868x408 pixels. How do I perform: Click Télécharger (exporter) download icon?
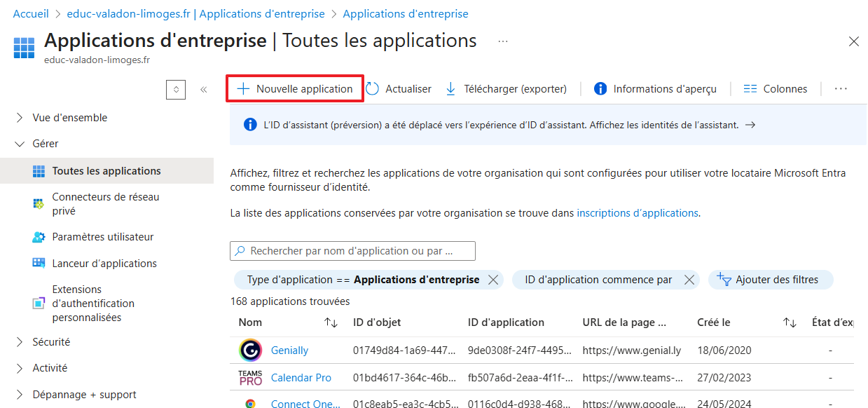(451, 89)
